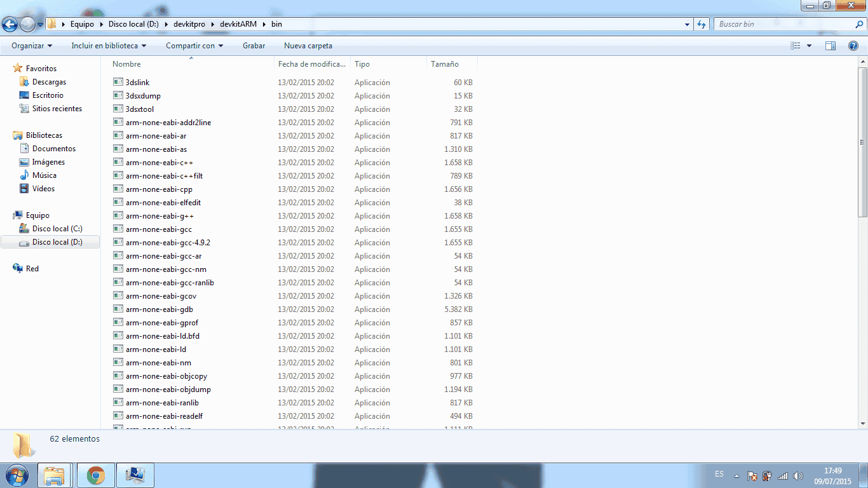This screenshot has width=868, height=488.
Task: Click the Back navigation arrow button
Action: pyautogui.click(x=10, y=25)
